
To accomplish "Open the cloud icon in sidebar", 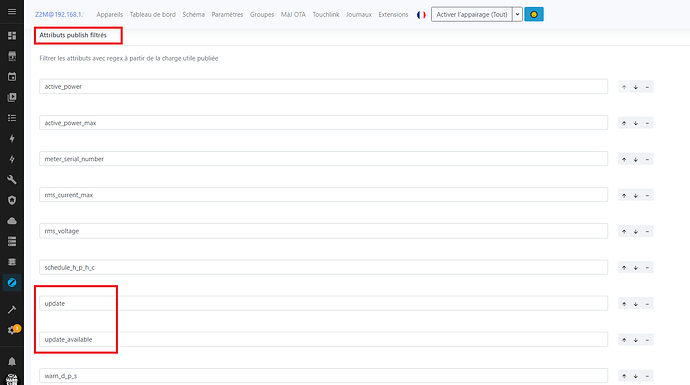I will point(12,221).
